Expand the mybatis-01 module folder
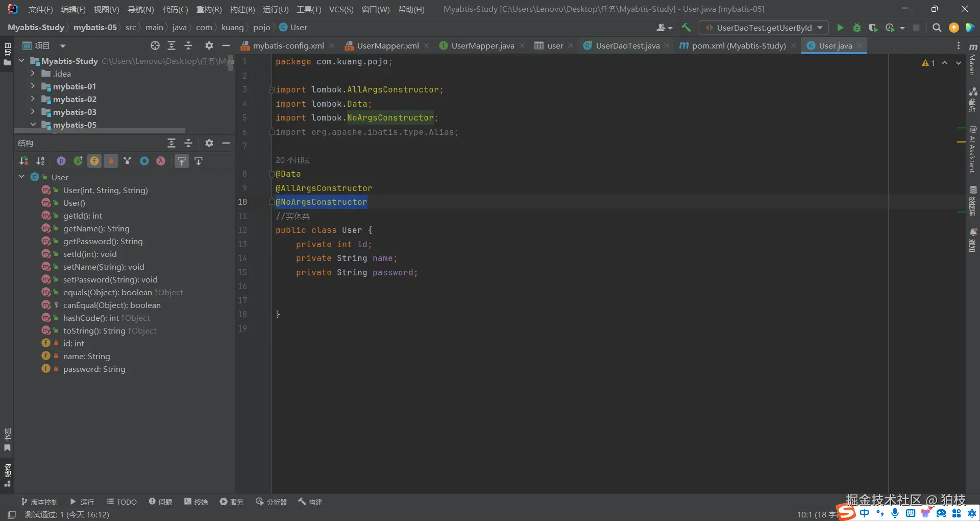The height and width of the screenshot is (521, 980). pos(33,86)
